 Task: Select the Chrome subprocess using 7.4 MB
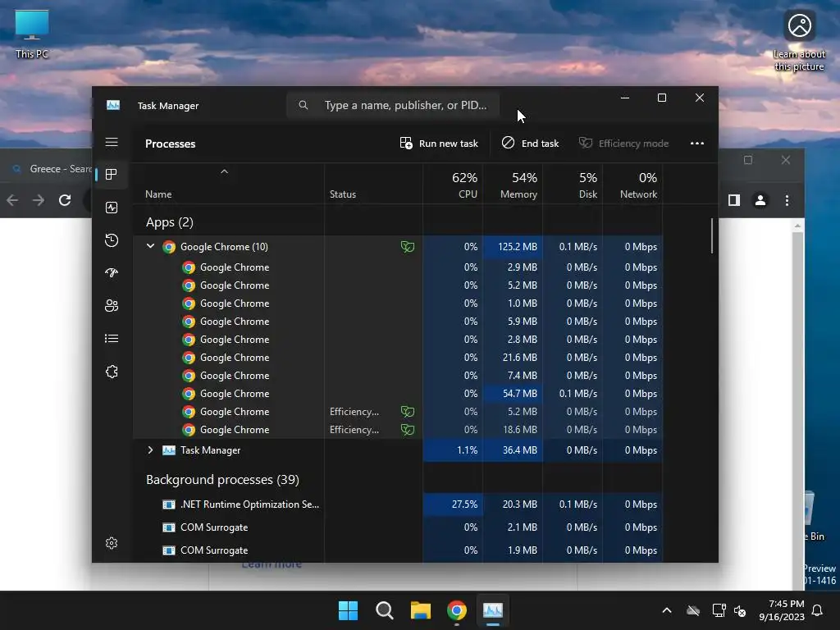pos(398,376)
